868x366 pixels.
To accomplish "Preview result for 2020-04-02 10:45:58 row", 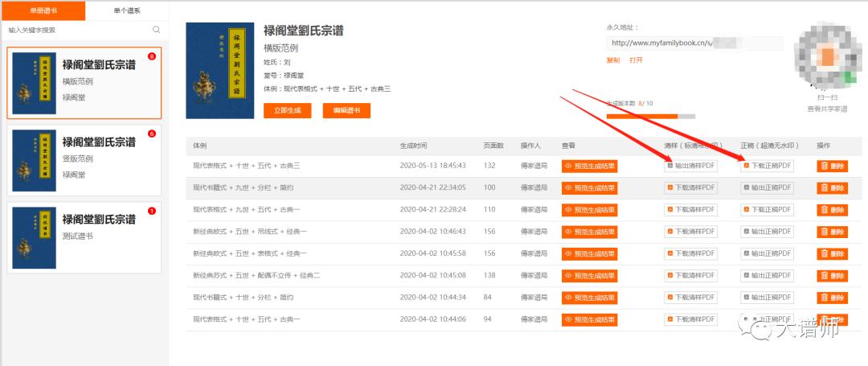I will (590, 254).
